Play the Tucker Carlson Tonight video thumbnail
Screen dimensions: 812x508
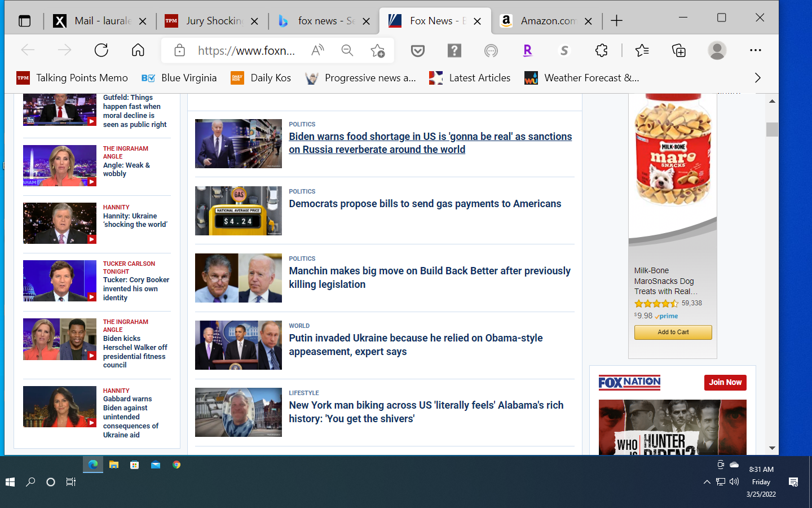point(60,281)
